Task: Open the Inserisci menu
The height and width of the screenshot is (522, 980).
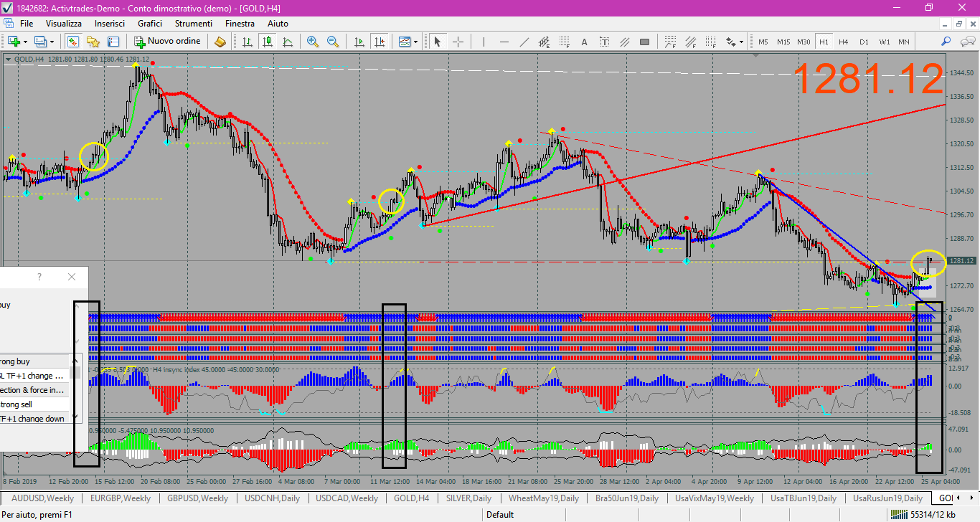Action: [x=110, y=24]
